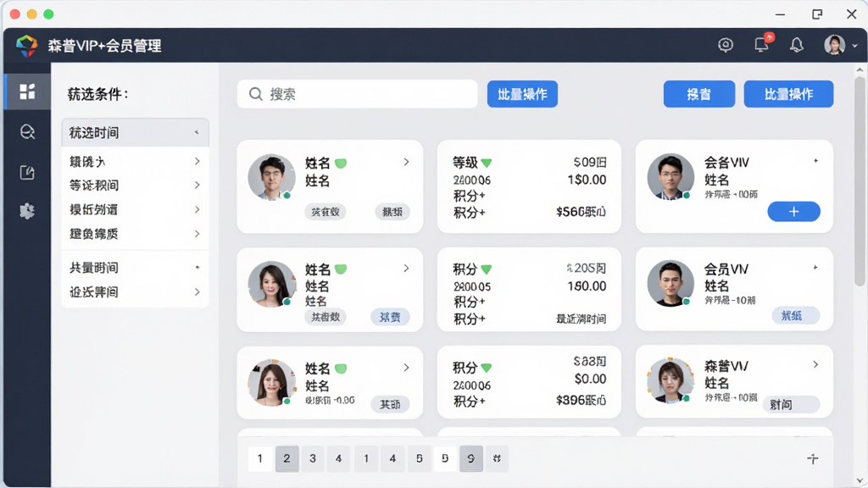Click 批量操作 button beside the search field

[522, 94]
